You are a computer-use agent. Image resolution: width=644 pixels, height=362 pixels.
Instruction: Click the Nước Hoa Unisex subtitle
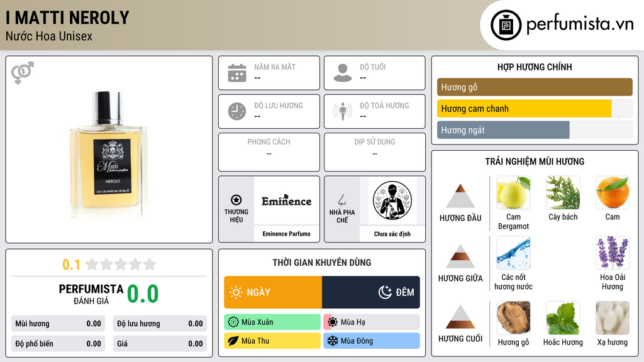pyautogui.click(x=49, y=36)
